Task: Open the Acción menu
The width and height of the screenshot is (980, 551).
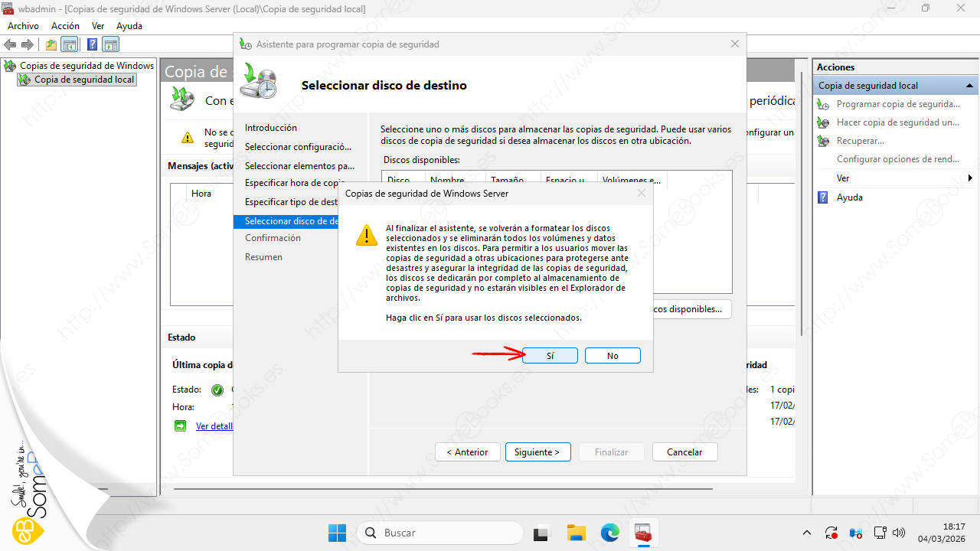Action: pyautogui.click(x=65, y=26)
